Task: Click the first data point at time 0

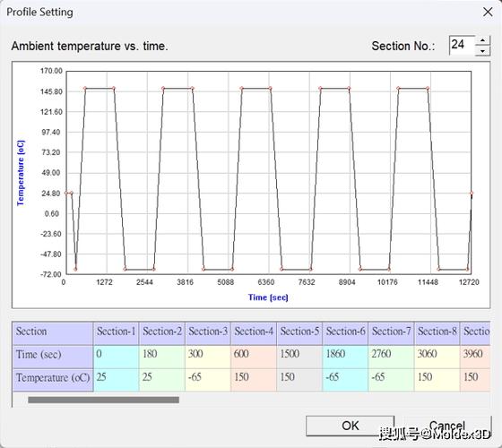Action: pyautogui.click(x=66, y=194)
